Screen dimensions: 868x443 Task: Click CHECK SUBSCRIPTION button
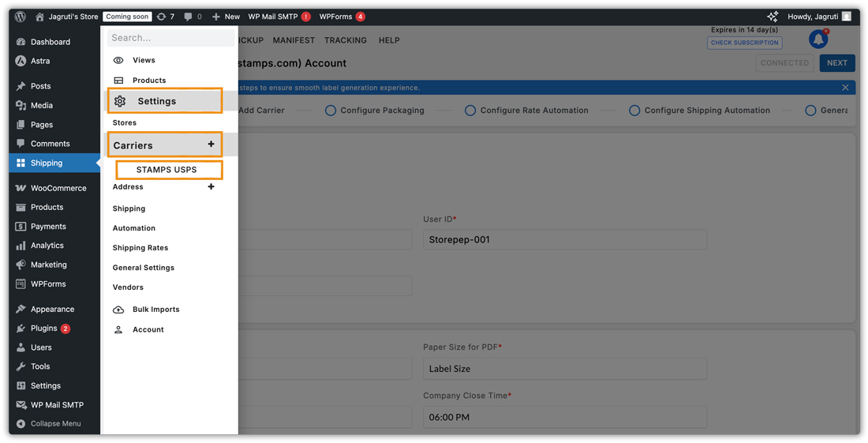pyautogui.click(x=745, y=43)
